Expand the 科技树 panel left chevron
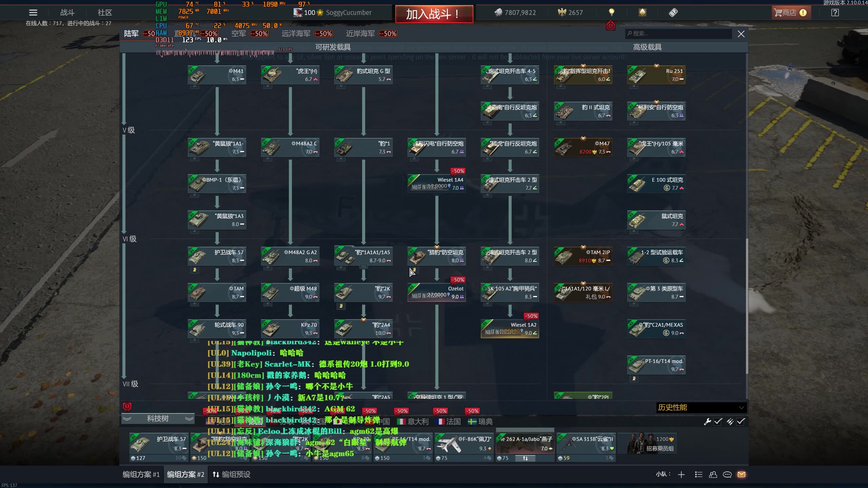 click(x=127, y=419)
